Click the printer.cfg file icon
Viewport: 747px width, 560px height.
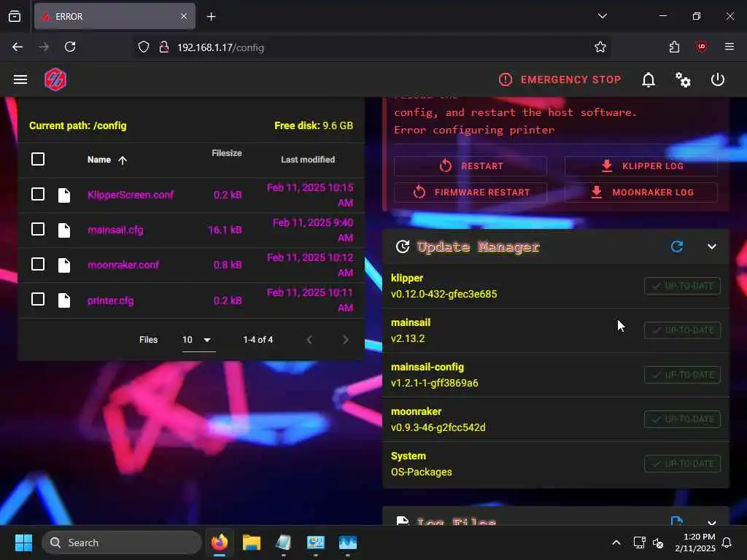point(64,300)
